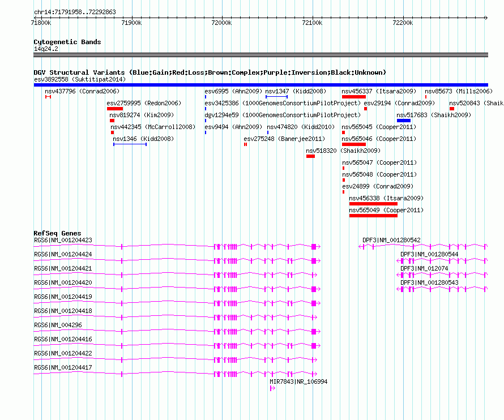Click nsv520843 variant label
The height and width of the screenshot is (420, 504).
tap(476, 103)
